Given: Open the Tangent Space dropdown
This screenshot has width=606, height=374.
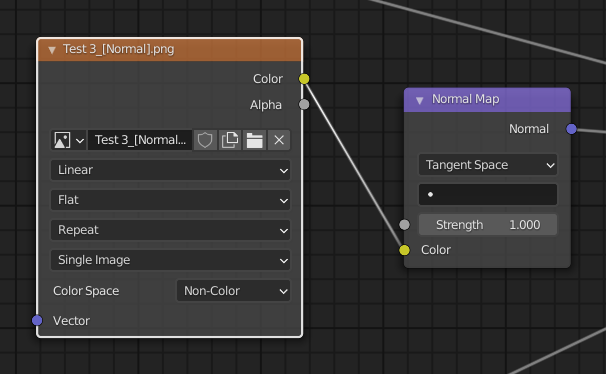Looking at the screenshot, I should pos(488,165).
